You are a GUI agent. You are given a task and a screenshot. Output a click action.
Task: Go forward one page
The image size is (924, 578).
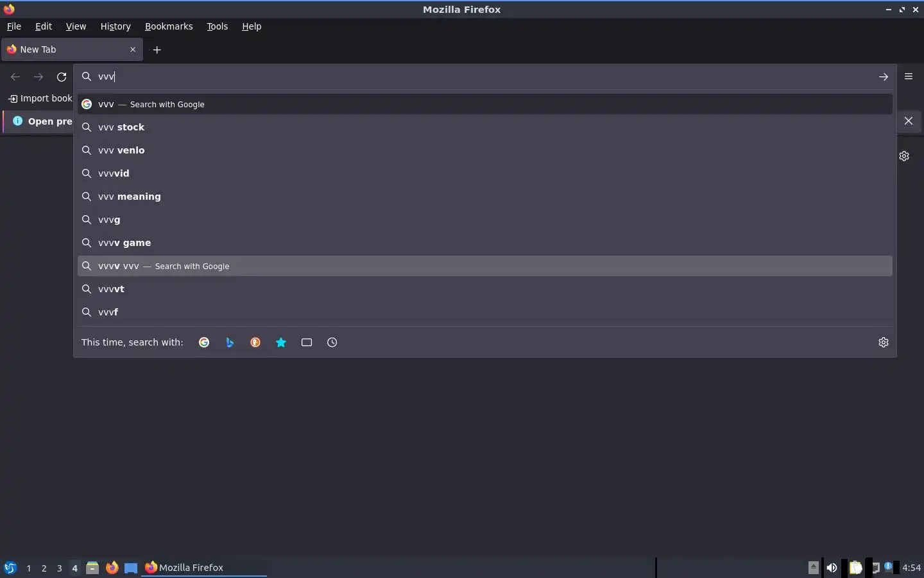[x=38, y=77]
